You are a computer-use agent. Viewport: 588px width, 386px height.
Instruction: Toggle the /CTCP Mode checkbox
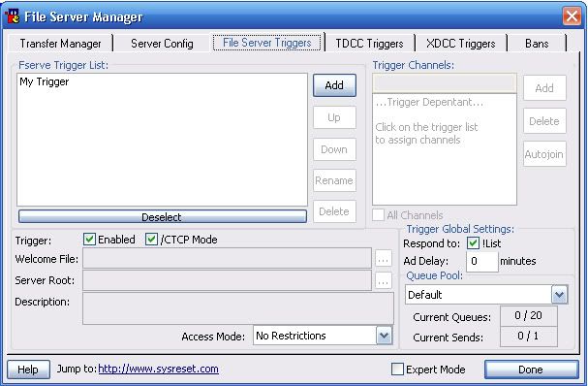151,240
